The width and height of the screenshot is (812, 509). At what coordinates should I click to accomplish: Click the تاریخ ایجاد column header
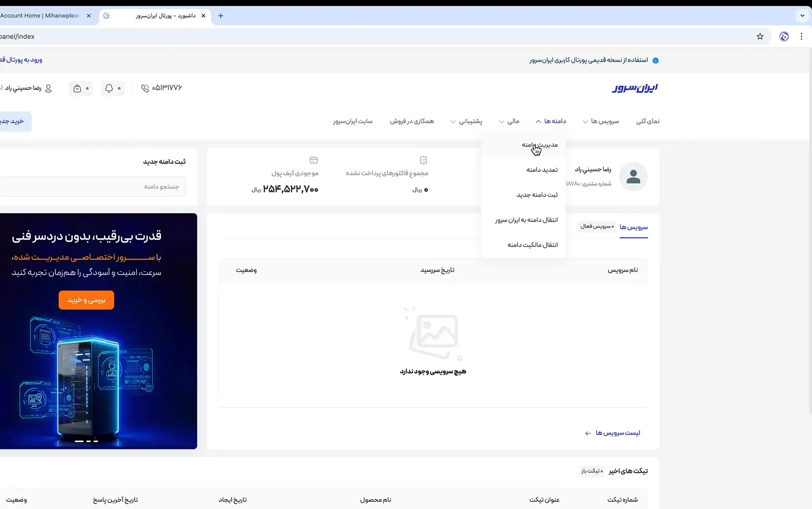233,500
